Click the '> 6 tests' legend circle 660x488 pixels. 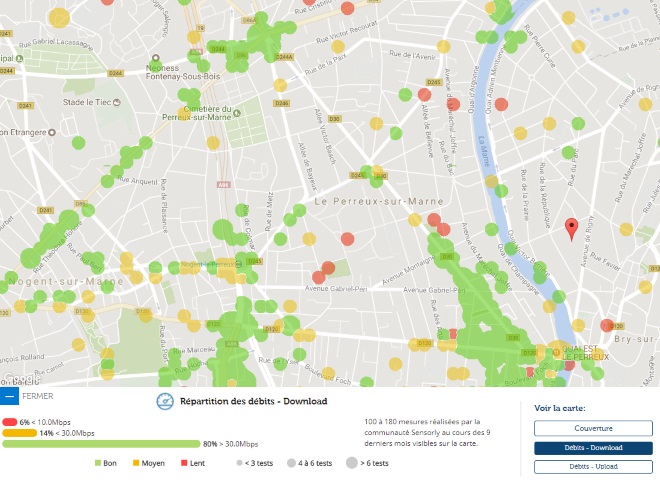tap(353, 463)
